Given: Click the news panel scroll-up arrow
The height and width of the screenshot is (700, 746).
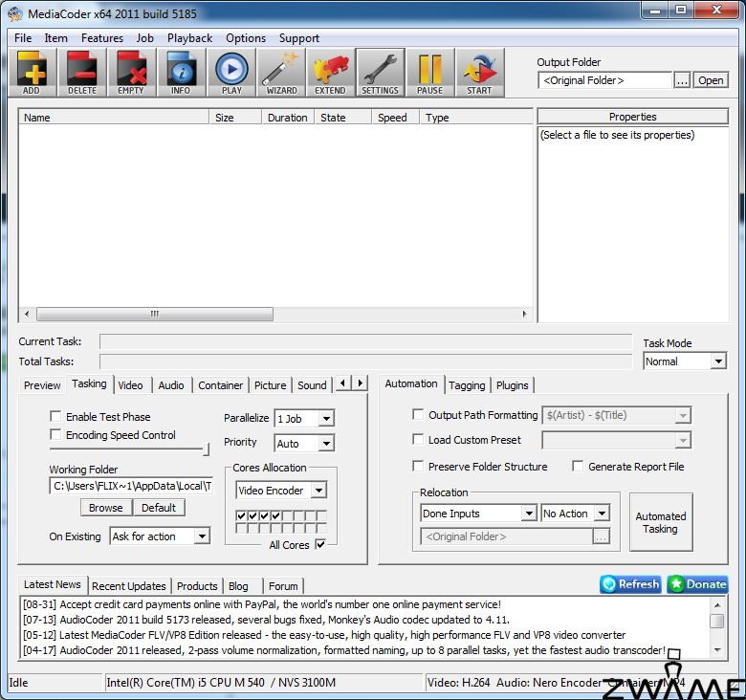Looking at the screenshot, I should pyautogui.click(x=717, y=605).
